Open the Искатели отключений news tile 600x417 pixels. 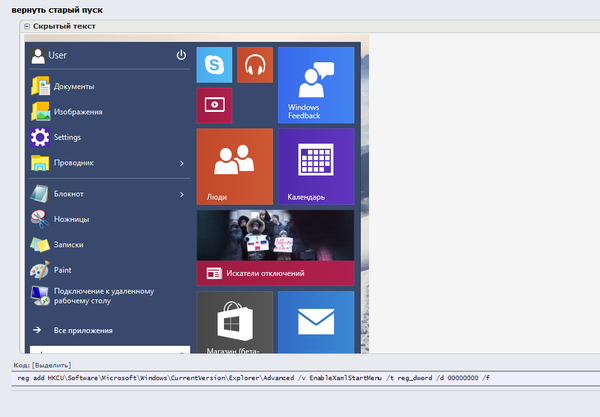coord(276,248)
